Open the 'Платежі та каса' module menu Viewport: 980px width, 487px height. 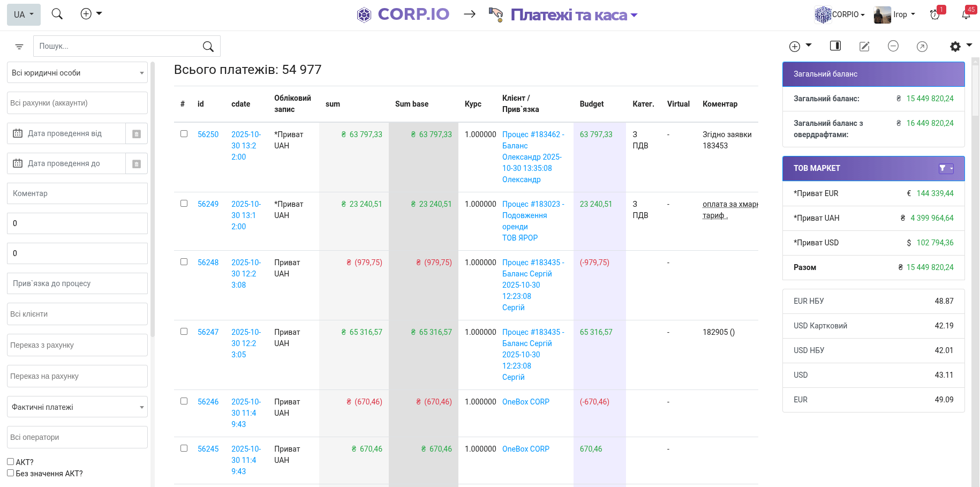point(573,15)
